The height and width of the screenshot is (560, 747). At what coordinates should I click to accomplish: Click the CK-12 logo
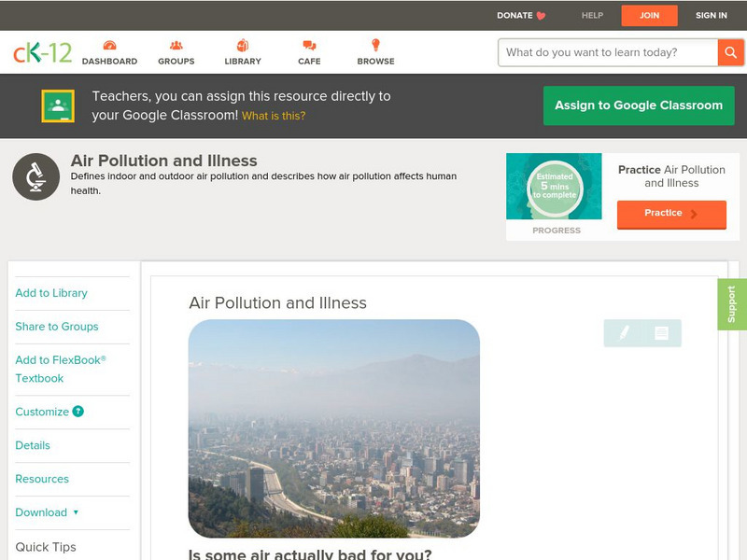[x=42, y=52]
